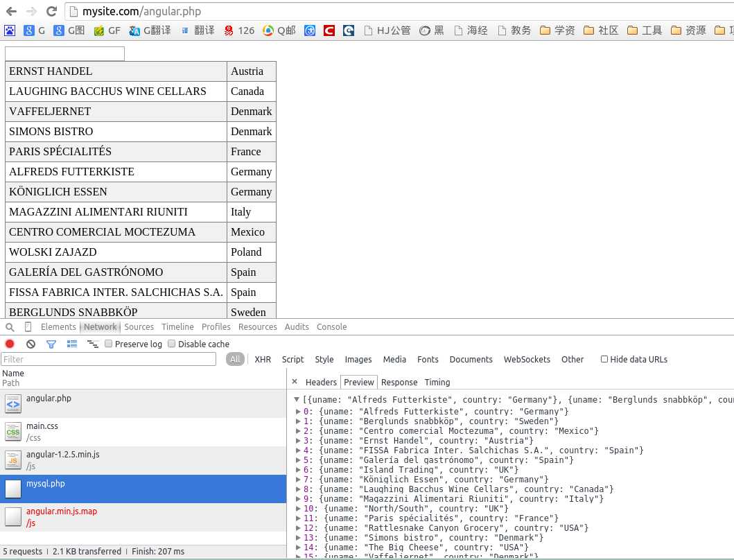Open the Q邮 bookmark

(x=279, y=31)
